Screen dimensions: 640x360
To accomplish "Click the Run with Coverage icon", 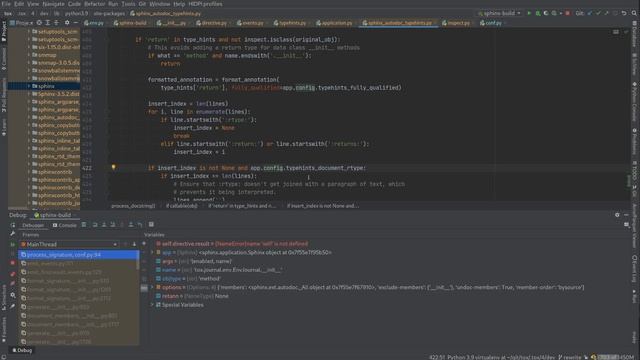I will click(546, 13).
